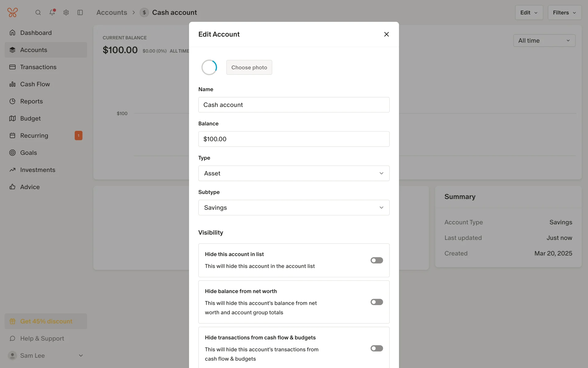The image size is (588, 368).
Task: Open the All time period dropdown
Action: (544, 40)
